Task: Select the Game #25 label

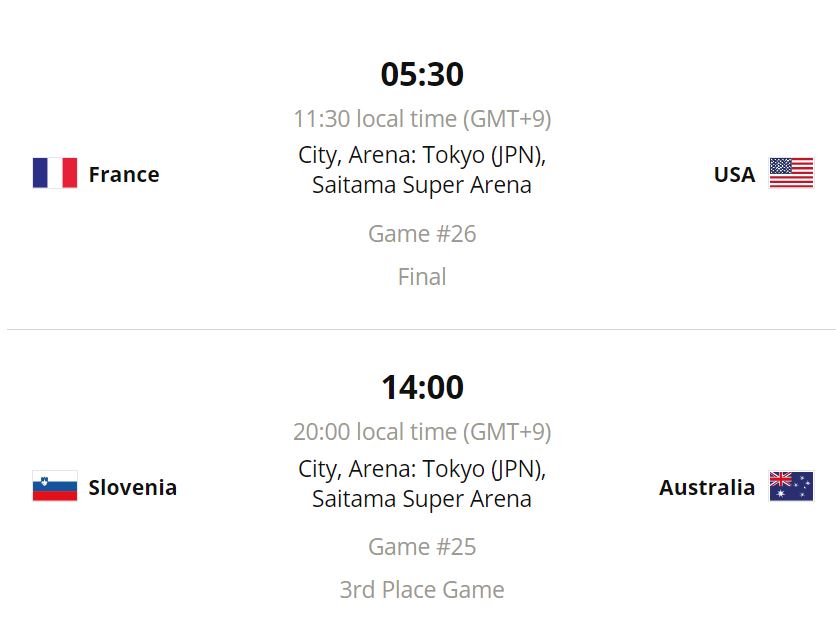Action: [422, 547]
